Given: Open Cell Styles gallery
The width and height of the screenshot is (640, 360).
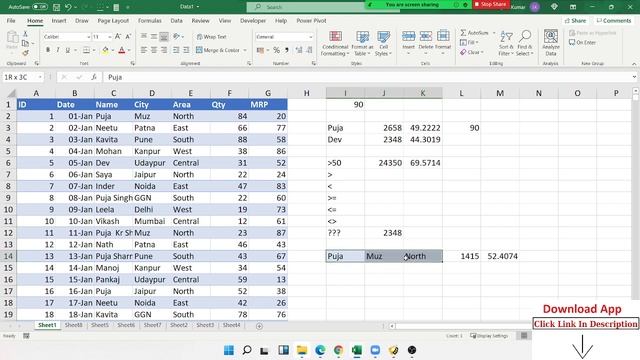Looking at the screenshot, I should click(383, 43).
